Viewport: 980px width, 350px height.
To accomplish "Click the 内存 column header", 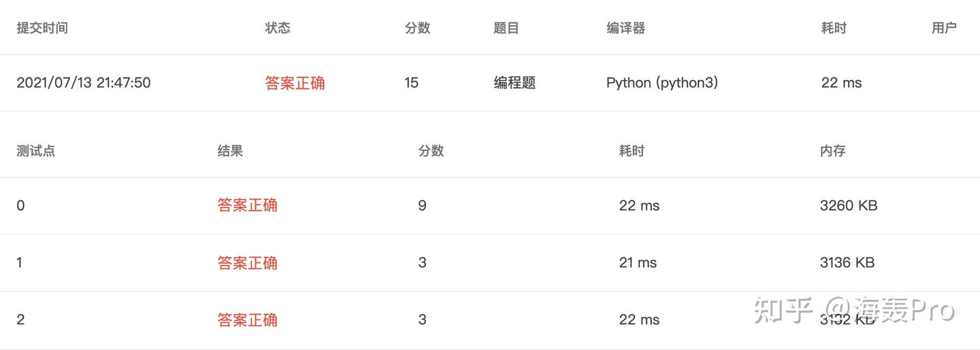I will [832, 151].
